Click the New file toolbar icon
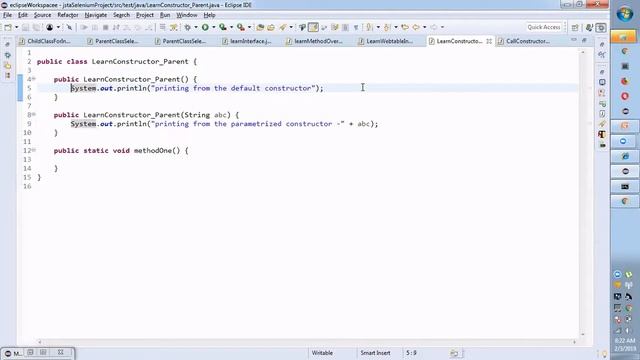Image resolution: width=640 pixels, height=360 pixels. click(x=8, y=27)
